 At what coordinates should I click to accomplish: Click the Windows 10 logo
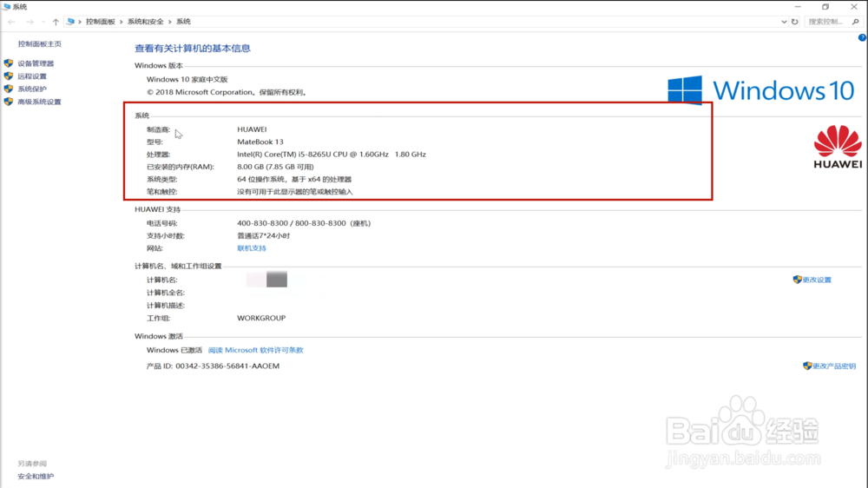[761, 90]
